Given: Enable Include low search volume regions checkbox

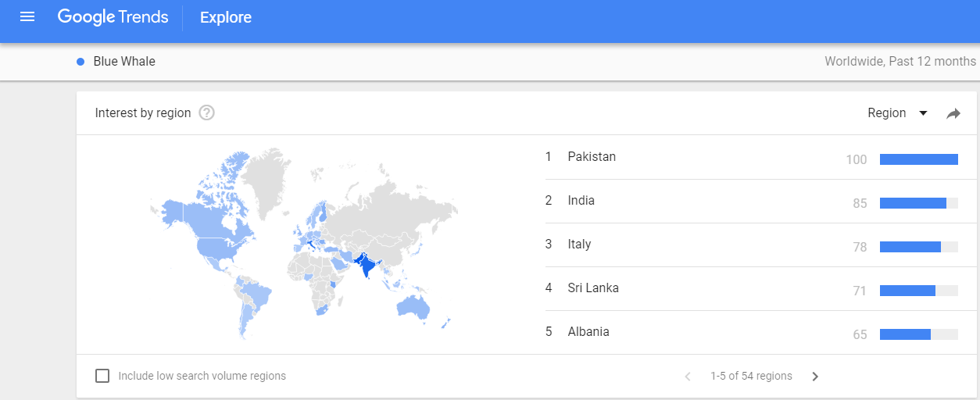Looking at the screenshot, I should [102, 376].
